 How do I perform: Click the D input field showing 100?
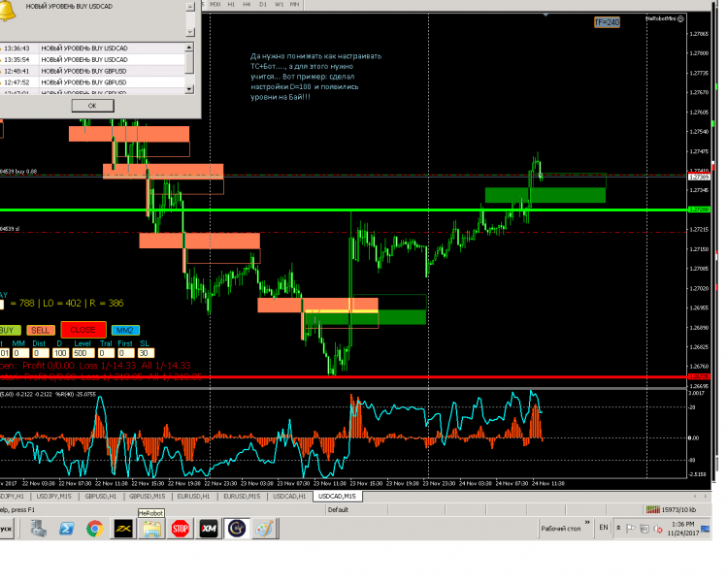pos(60,353)
